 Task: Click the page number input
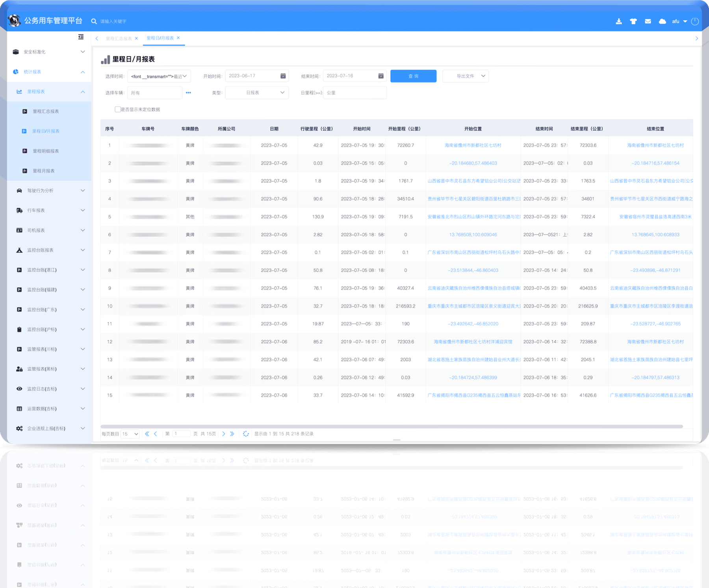[x=182, y=434]
